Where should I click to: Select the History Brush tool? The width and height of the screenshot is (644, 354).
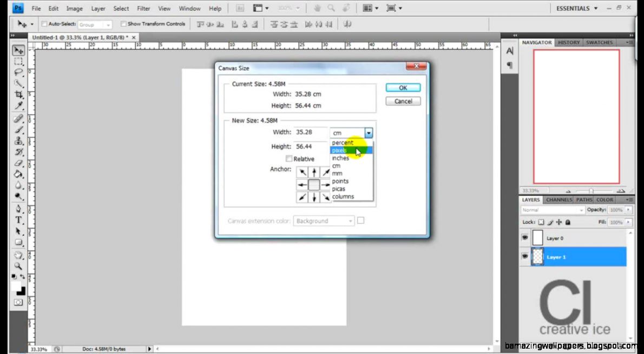[18, 152]
